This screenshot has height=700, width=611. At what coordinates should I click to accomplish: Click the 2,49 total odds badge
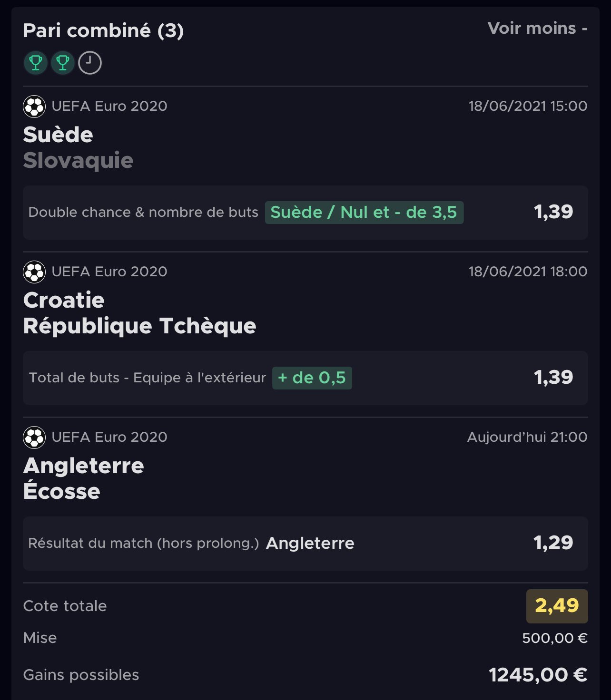click(557, 606)
